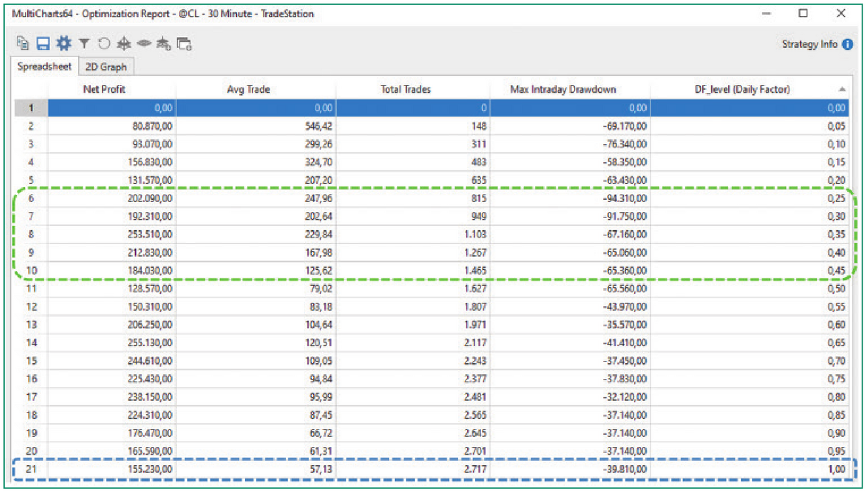
Task: Click the new window plus icon
Action: tap(184, 44)
